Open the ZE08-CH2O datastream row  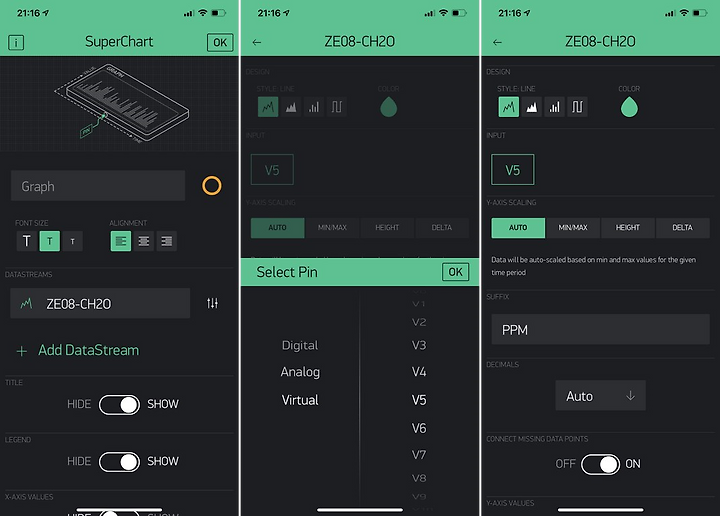click(100, 303)
